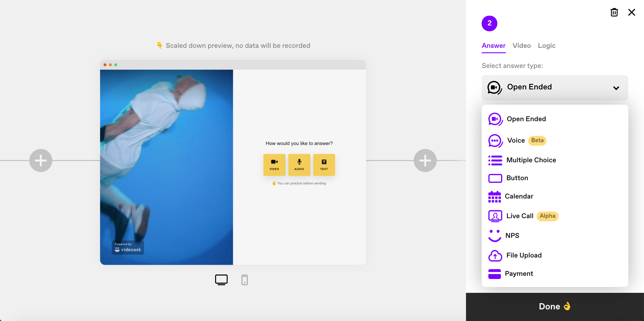Viewport: 644px width, 321px height.
Task: Open the Video tab
Action: point(521,46)
